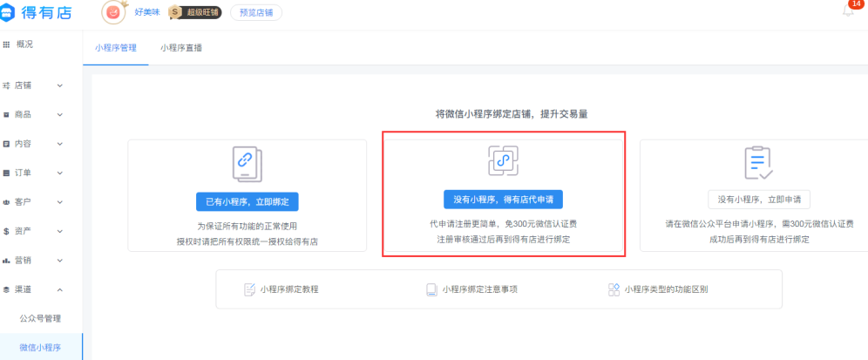Click the 好美味 shop avatar icon
868x360 pixels.
112,12
